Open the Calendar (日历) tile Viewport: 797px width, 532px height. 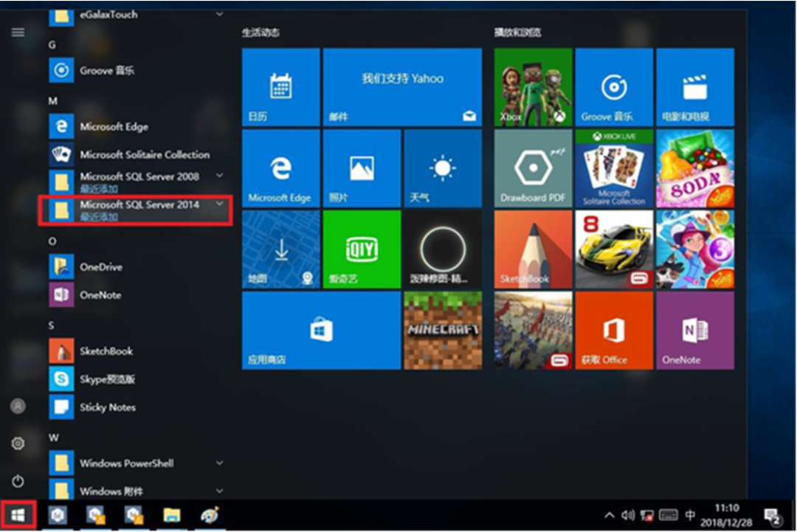coord(281,87)
